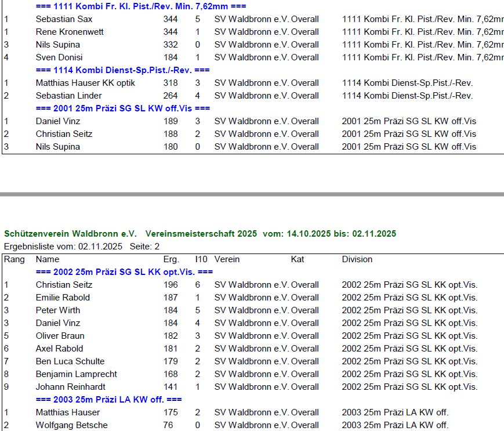Click the 'Division' column header
504x431 pixels.
click(357, 259)
